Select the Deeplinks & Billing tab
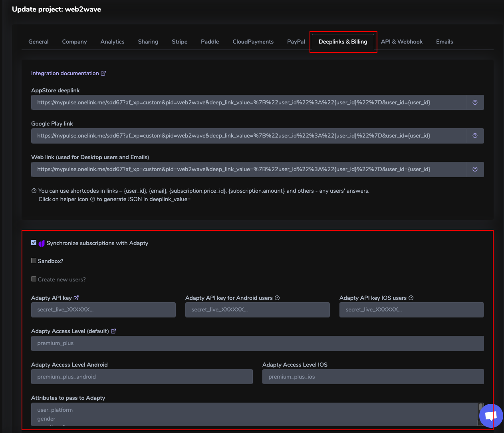The height and width of the screenshot is (433, 504). pyautogui.click(x=343, y=42)
